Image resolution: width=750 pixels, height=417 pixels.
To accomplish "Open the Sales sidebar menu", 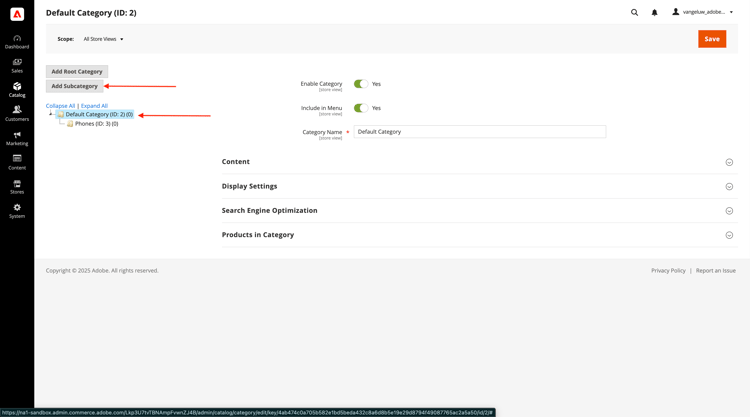I will (17, 66).
